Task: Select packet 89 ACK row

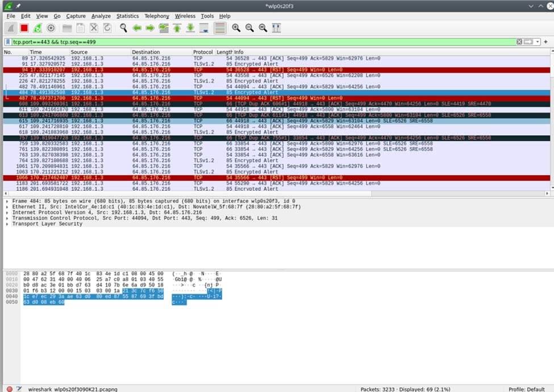Action: click(x=277, y=59)
